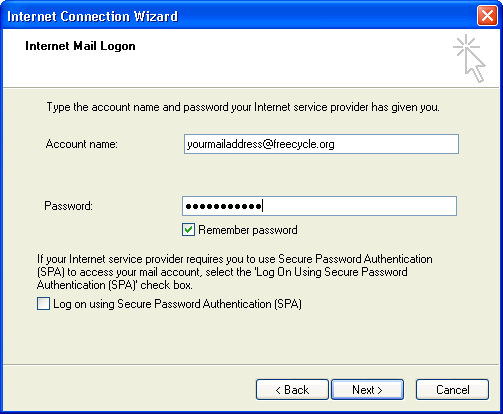Screen dimensions: 503x414
Task: Click the 'Account name:' label
Action: (x=82, y=144)
